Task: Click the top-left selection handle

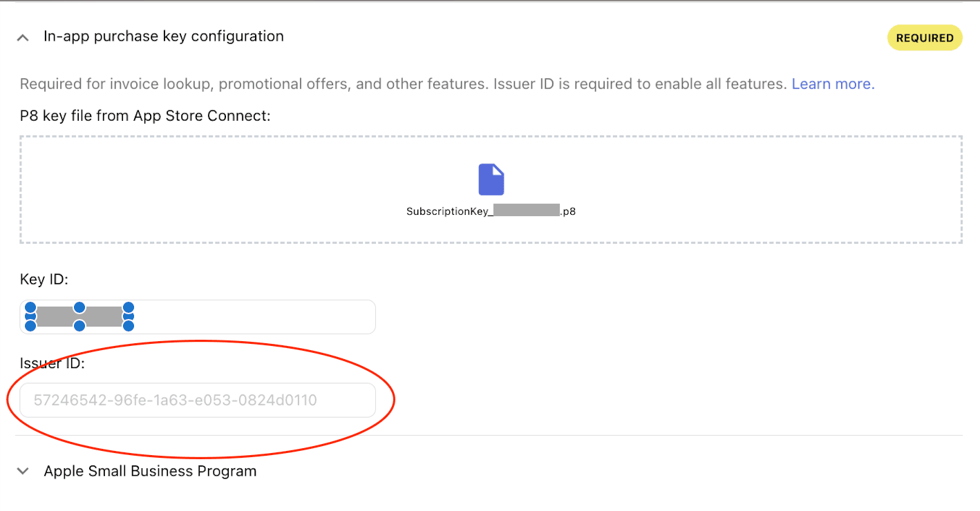Action: click(x=30, y=307)
